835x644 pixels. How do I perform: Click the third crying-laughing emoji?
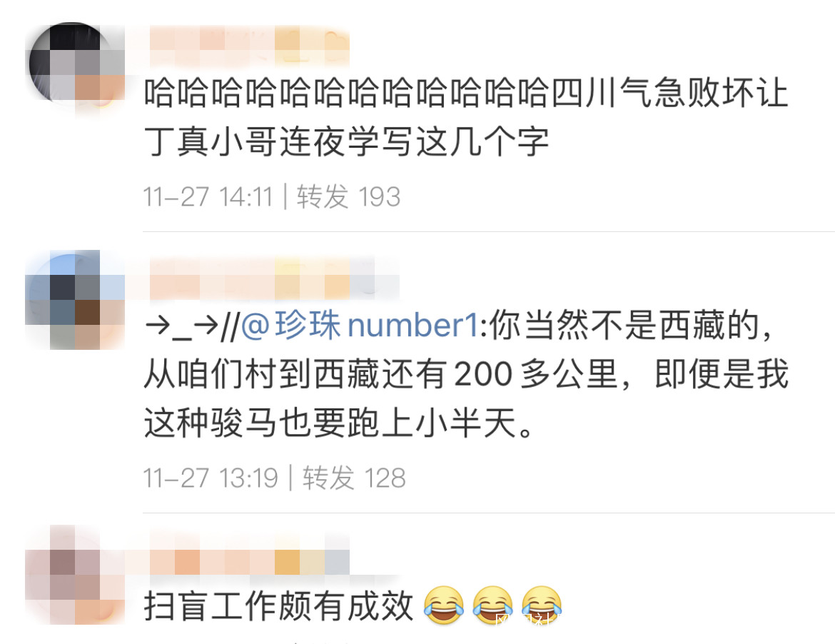tap(542, 605)
